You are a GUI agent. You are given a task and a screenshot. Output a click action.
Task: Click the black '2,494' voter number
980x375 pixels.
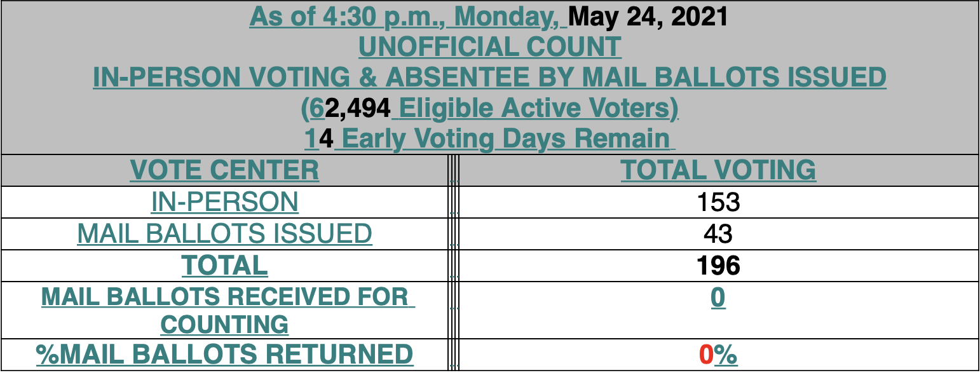click(x=357, y=108)
